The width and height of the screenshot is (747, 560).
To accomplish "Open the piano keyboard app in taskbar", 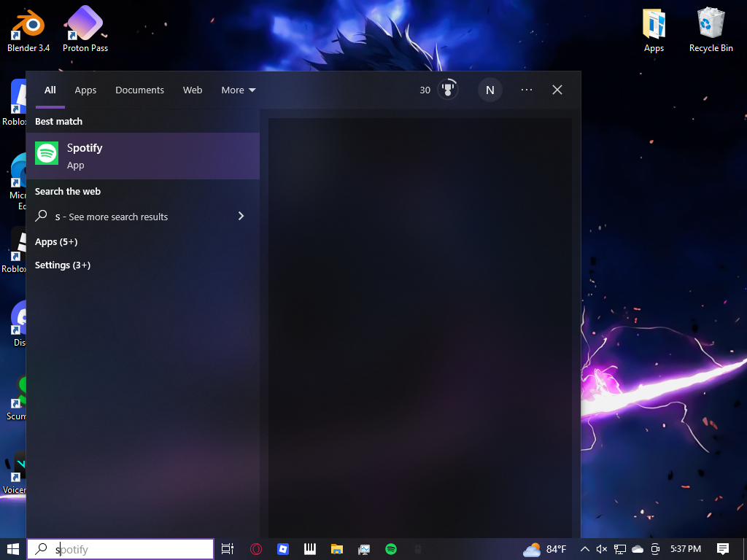I will tap(310, 549).
